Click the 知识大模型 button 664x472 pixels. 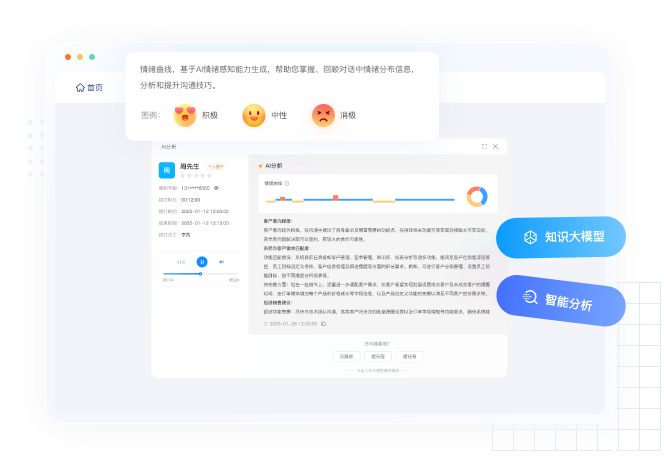(x=562, y=237)
